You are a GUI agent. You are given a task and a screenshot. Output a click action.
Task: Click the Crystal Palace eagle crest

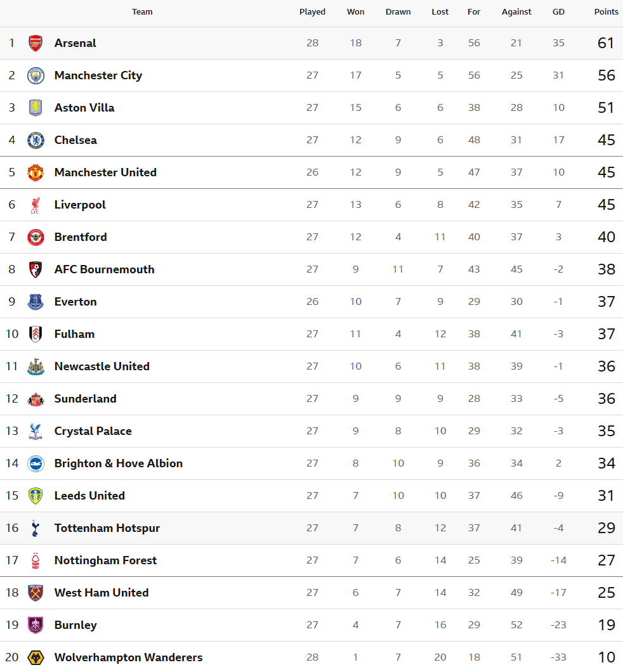[36, 431]
